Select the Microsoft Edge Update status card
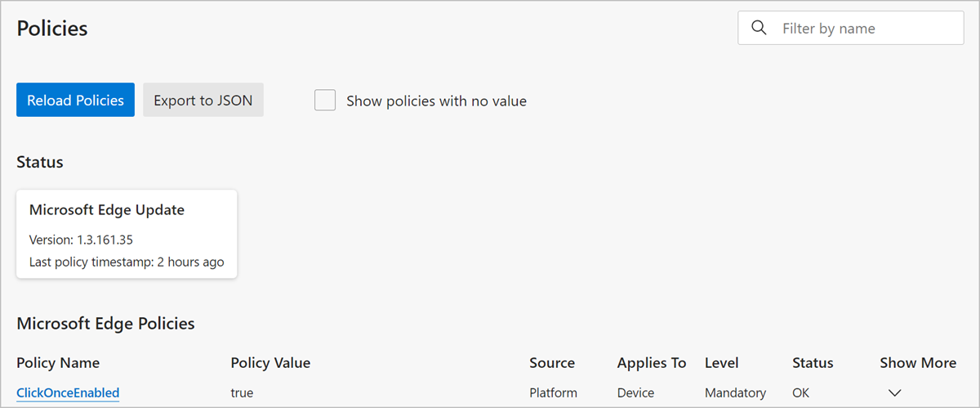The width and height of the screenshot is (980, 408). coord(127,234)
